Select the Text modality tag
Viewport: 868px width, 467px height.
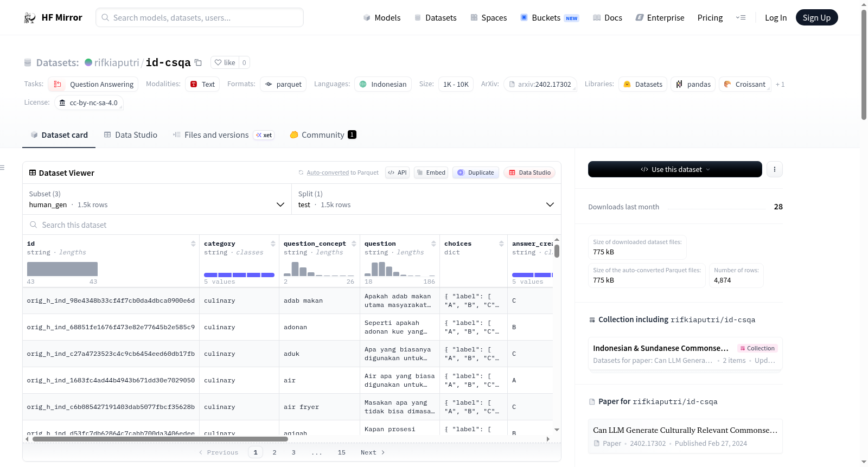click(202, 84)
